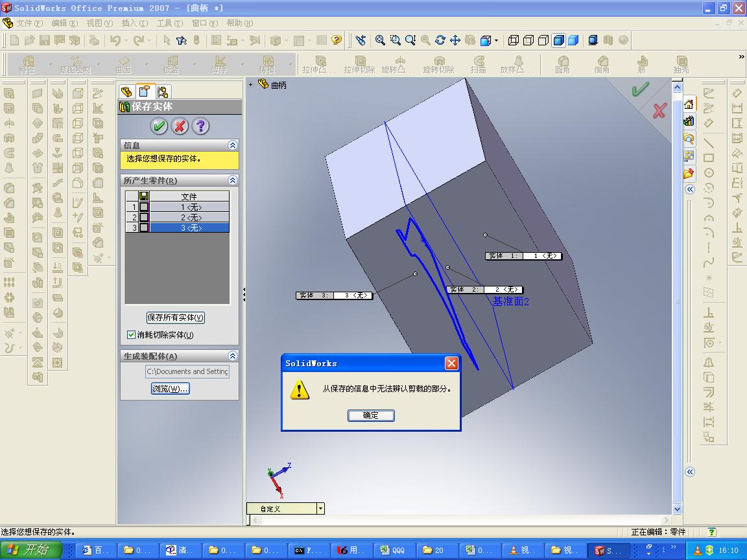Open the 窗口 menu
Viewport: 747px width, 560px height.
[x=205, y=23]
